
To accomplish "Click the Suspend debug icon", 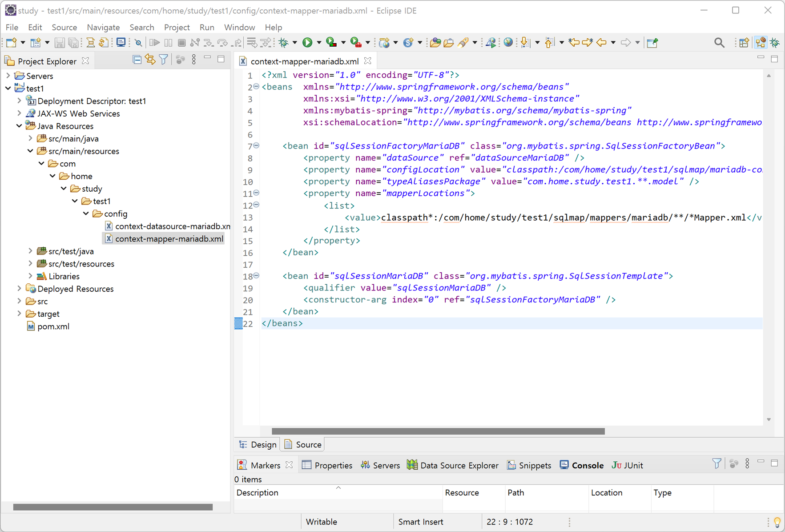I will point(168,42).
